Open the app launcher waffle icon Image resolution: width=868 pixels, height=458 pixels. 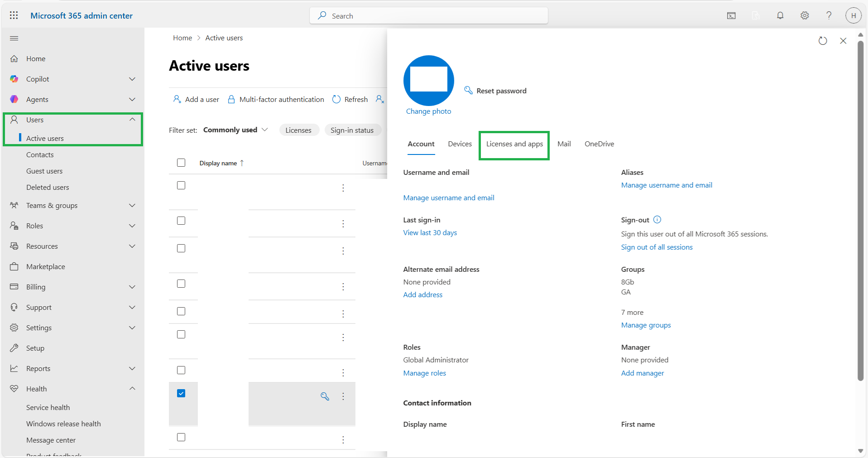(x=14, y=15)
